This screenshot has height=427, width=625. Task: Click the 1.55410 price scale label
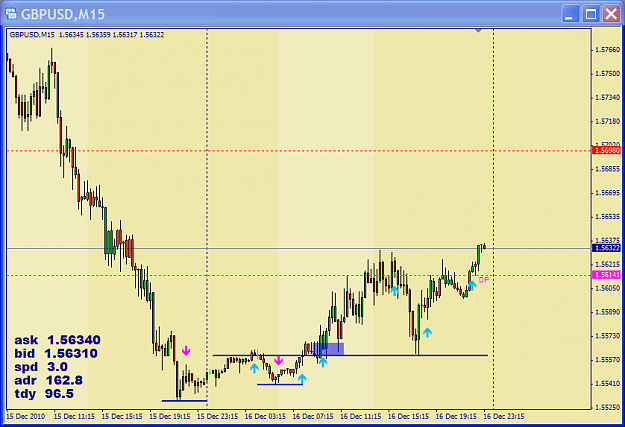tap(607, 384)
